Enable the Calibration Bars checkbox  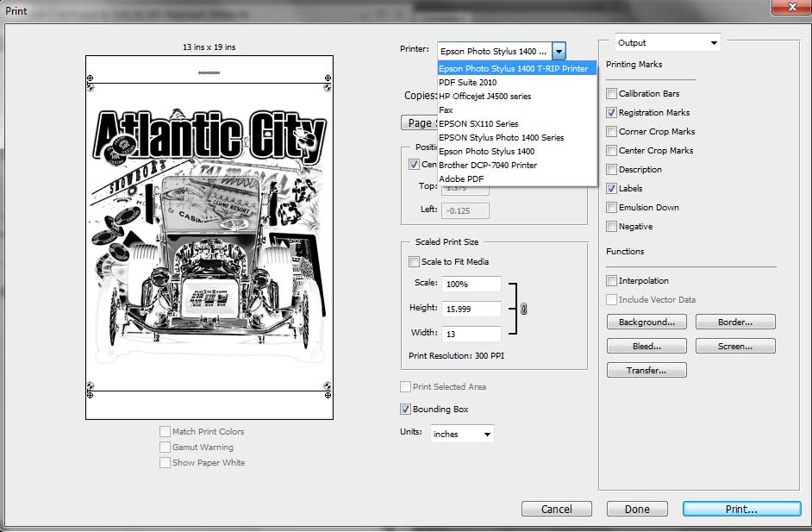pyautogui.click(x=611, y=94)
